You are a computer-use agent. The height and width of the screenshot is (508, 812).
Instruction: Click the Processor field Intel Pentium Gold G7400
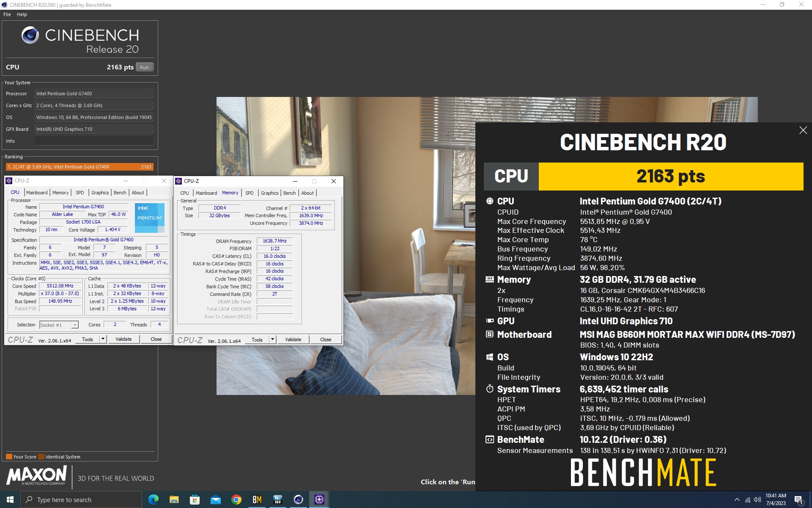point(94,94)
